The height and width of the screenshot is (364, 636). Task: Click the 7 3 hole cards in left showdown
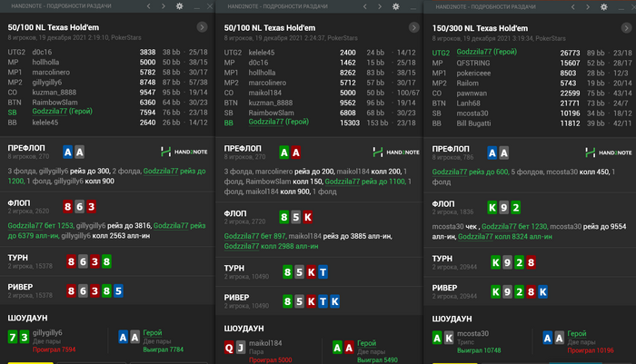[19, 337]
